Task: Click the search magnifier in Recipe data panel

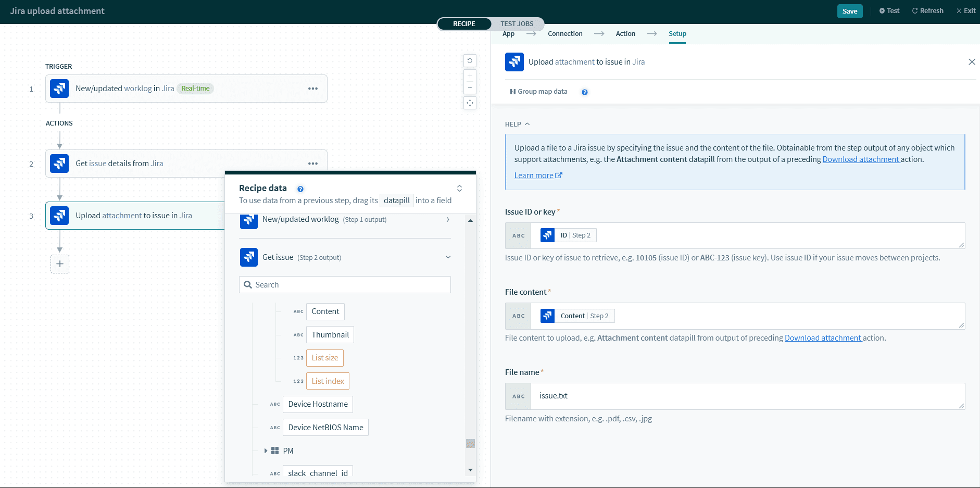Action: click(x=247, y=284)
